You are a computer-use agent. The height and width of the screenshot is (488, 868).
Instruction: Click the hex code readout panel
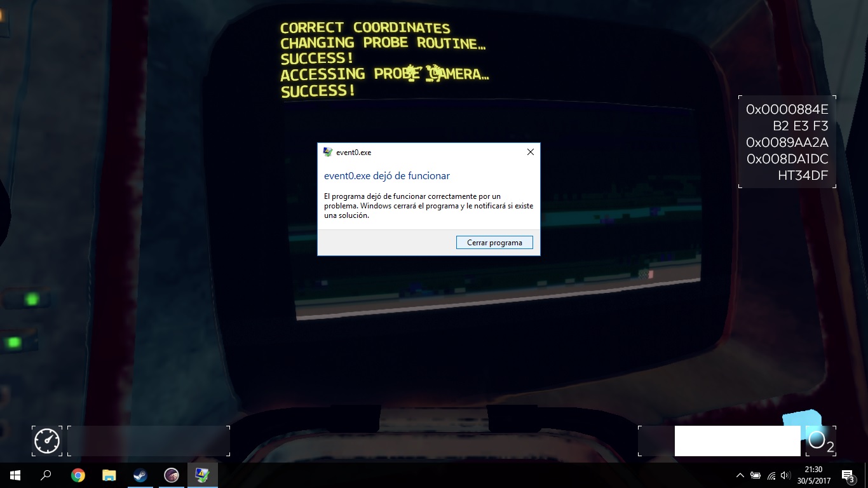click(787, 142)
